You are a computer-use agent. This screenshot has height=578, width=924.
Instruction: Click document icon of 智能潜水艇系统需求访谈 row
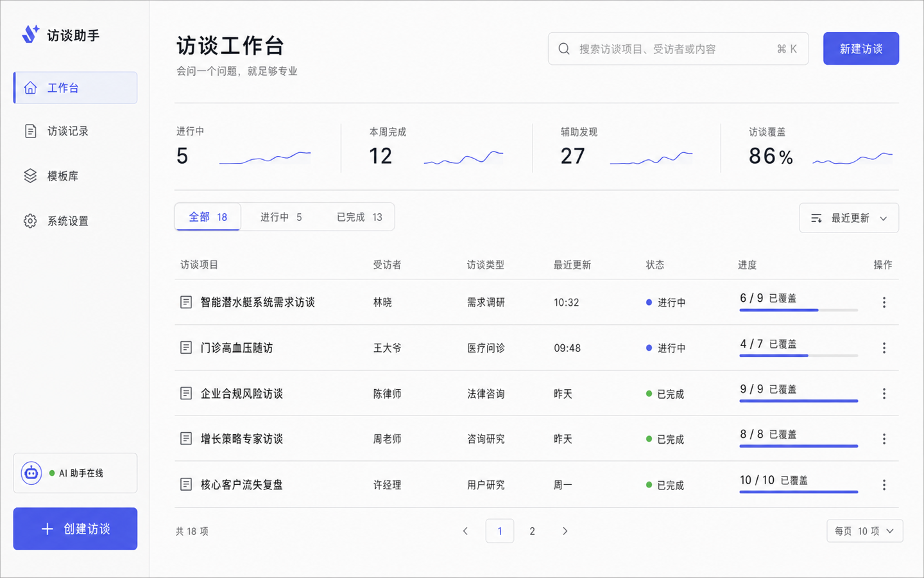pyautogui.click(x=186, y=302)
